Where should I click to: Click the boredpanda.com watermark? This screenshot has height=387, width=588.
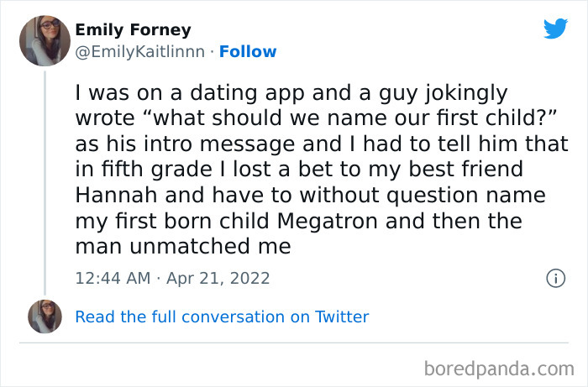coord(498,368)
